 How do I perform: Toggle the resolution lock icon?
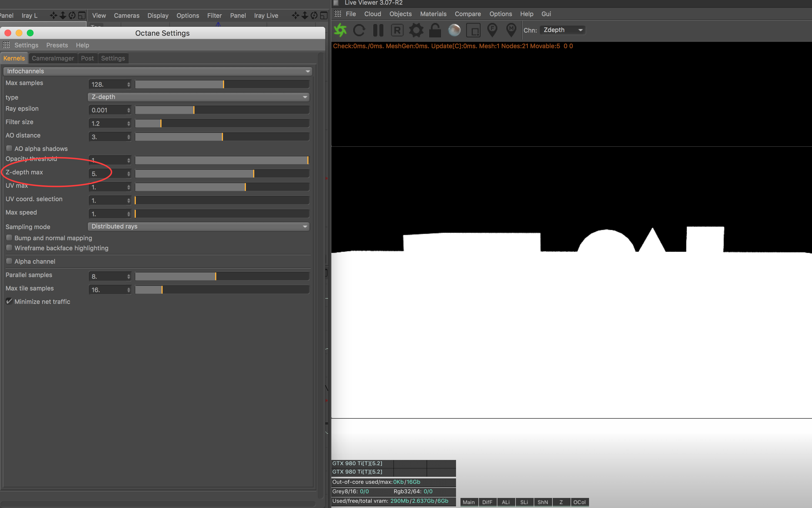(435, 30)
